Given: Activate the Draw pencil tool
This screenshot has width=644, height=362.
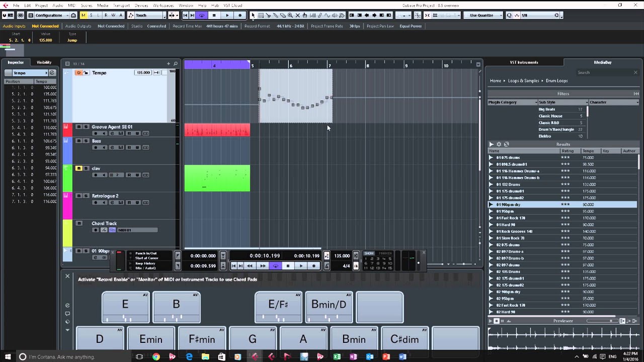Looking at the screenshot, I should click(320, 16).
